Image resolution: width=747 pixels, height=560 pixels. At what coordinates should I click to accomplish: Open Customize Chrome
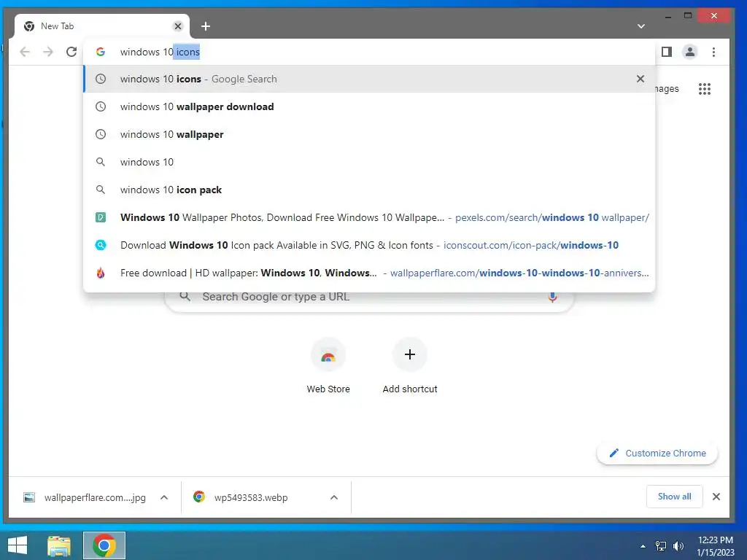pos(657,454)
